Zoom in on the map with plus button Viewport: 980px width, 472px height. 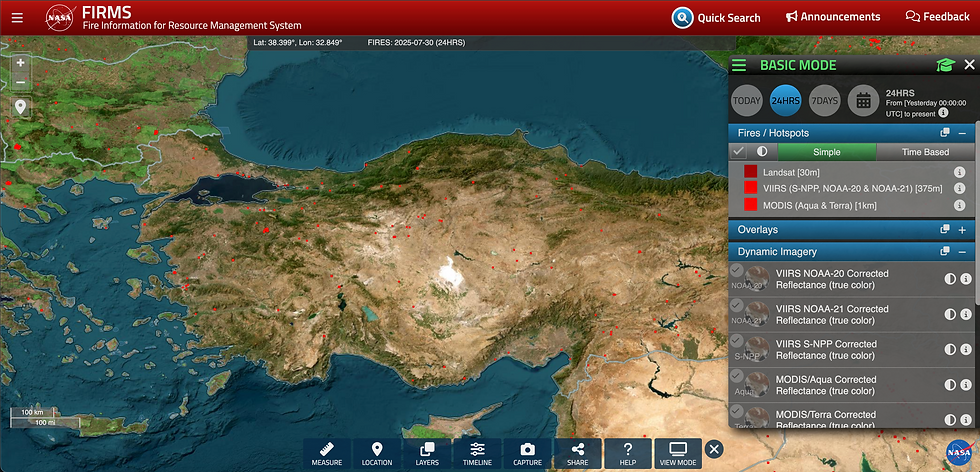pos(21,63)
